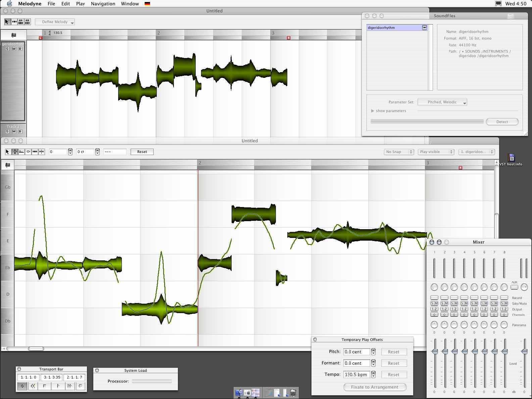The width and height of the screenshot is (532, 399).
Task: Select the arrow tool in the editor toolbar
Action: [8, 152]
